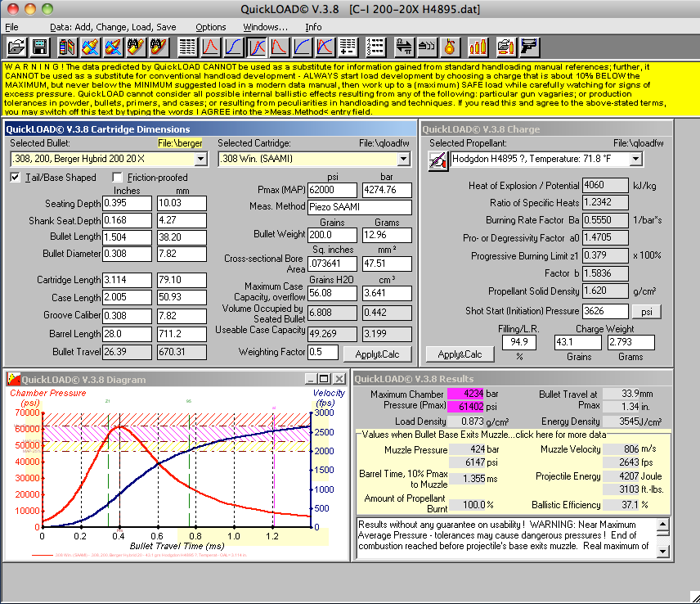700x604 pixels.
Task: Click the Case Length inches field
Action: pos(127,298)
